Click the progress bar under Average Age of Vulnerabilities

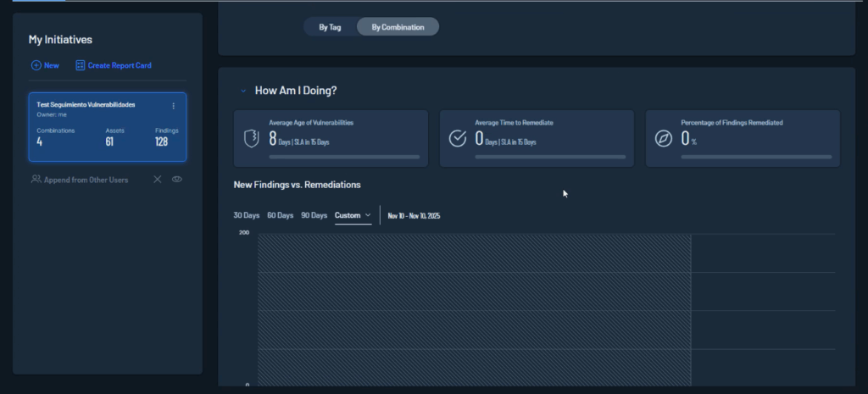pos(344,157)
